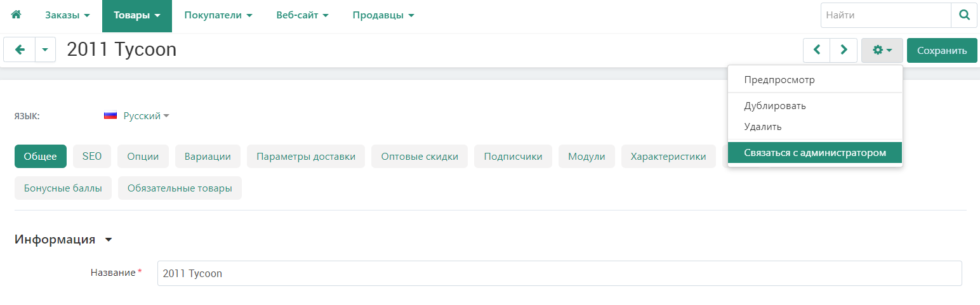Select Предпросмотр from the gear menu
The image size is (980, 305).
(779, 80)
